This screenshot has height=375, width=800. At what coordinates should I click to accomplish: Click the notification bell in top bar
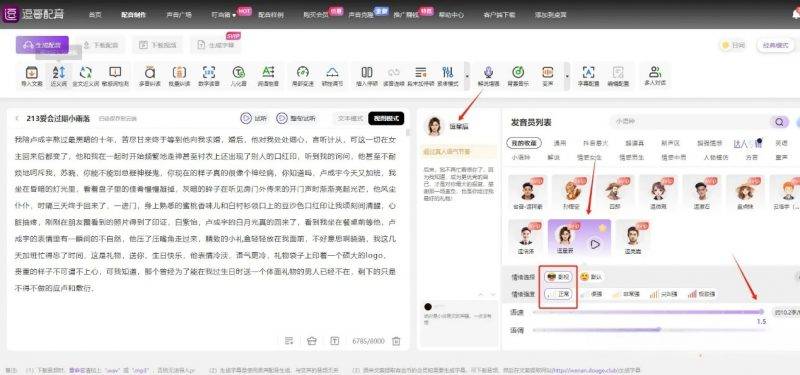click(x=796, y=14)
